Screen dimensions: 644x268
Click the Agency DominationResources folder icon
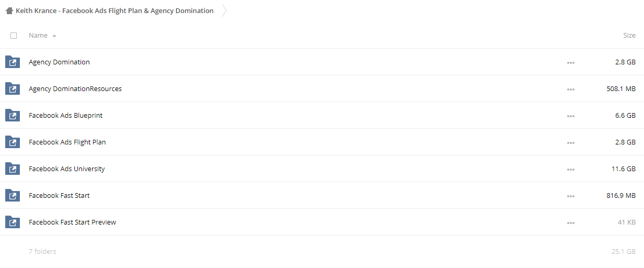click(x=12, y=89)
